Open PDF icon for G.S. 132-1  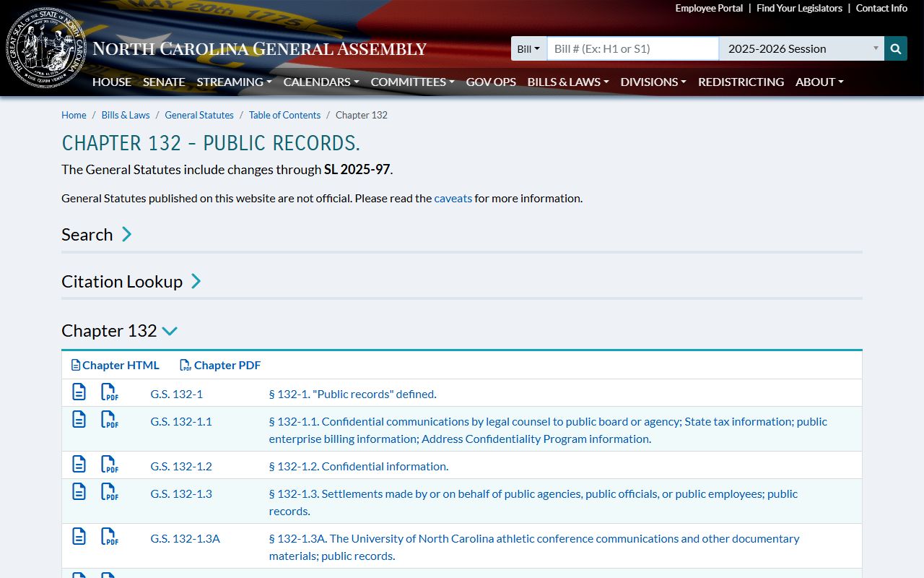(x=109, y=392)
